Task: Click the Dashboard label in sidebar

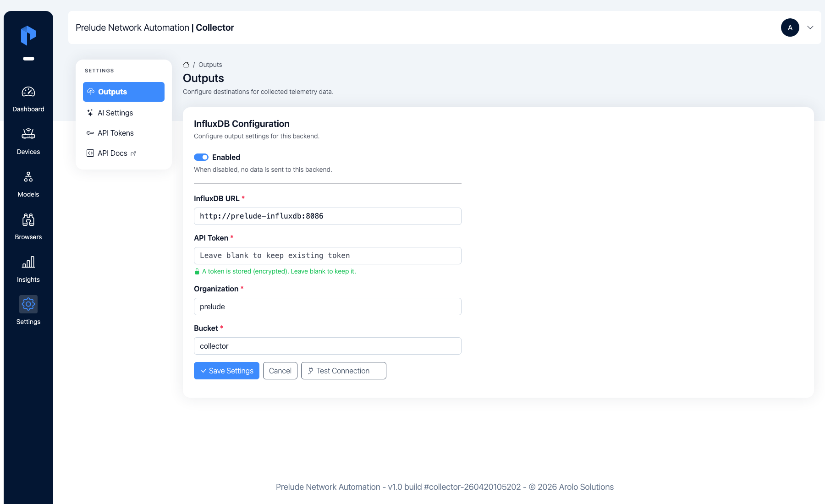Action: click(x=28, y=109)
